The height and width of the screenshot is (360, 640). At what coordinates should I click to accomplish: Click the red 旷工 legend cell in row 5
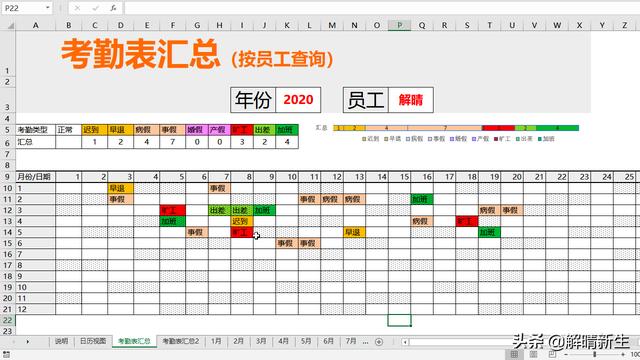[x=242, y=130]
